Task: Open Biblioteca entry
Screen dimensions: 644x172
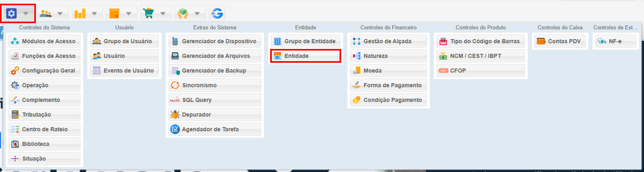Action: click(44, 144)
